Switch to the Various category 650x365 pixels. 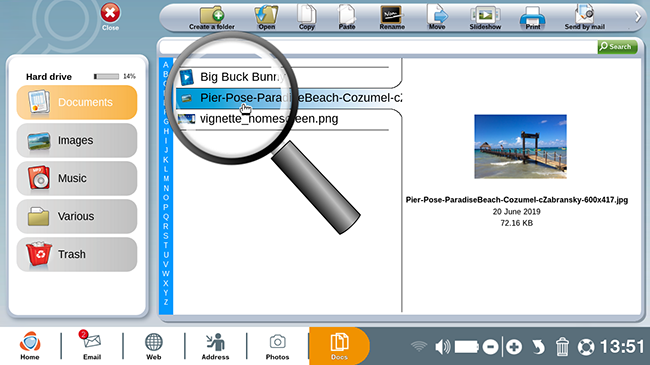pyautogui.click(x=77, y=216)
